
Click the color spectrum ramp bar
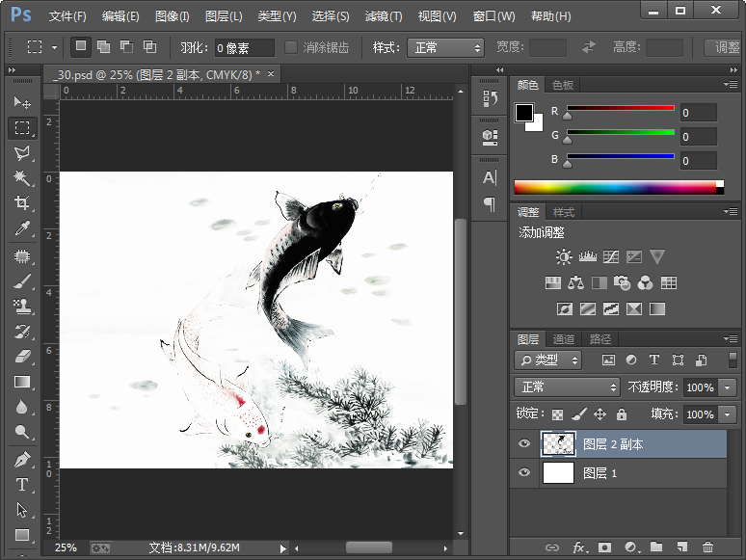click(x=617, y=187)
